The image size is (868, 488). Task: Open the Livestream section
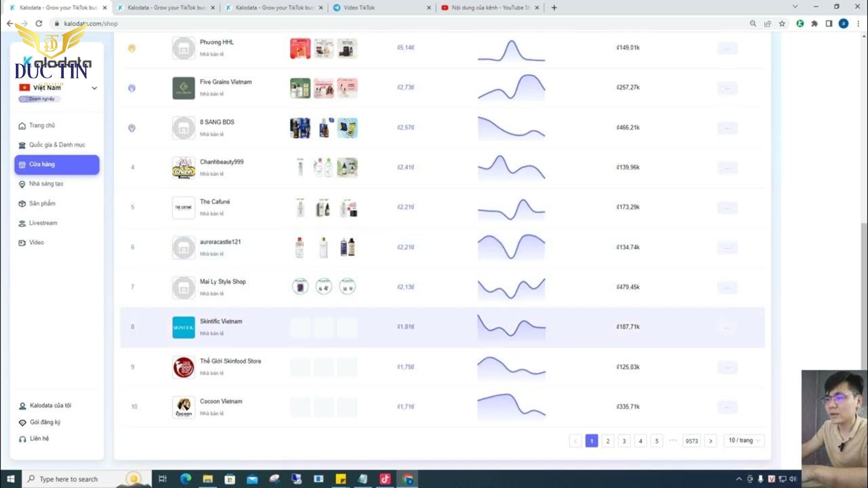coord(38,223)
